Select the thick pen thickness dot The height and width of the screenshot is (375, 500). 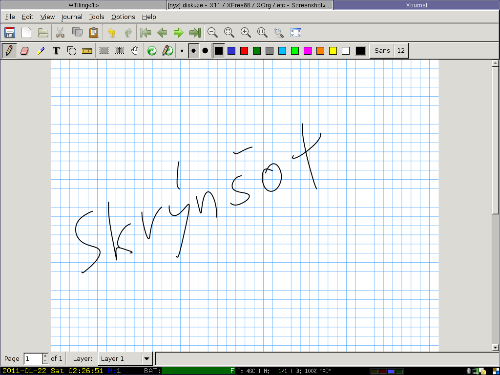pos(205,51)
